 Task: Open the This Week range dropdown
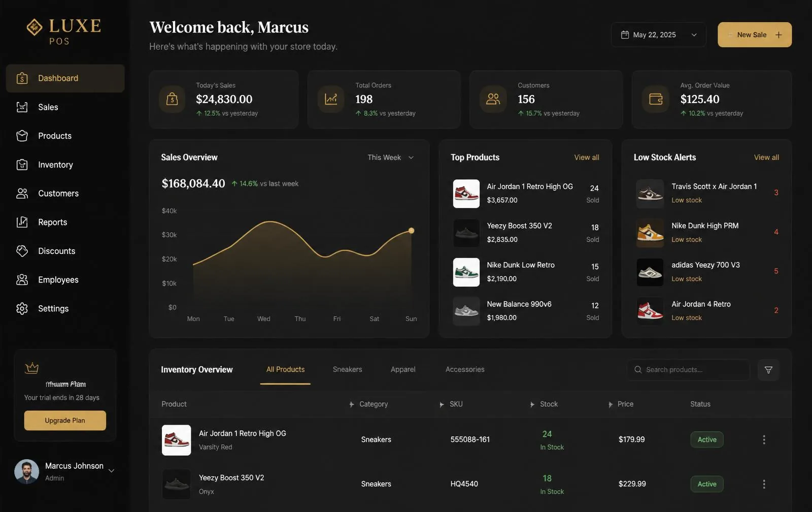[391, 157]
